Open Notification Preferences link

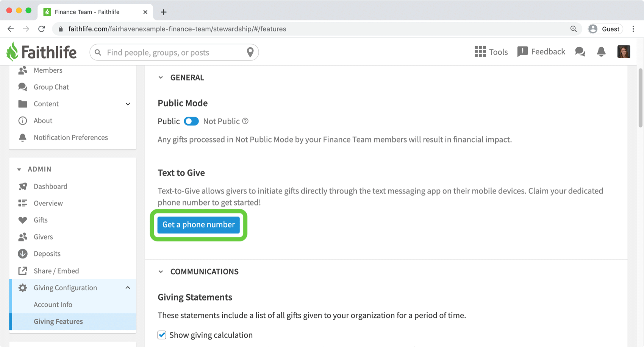pos(71,137)
